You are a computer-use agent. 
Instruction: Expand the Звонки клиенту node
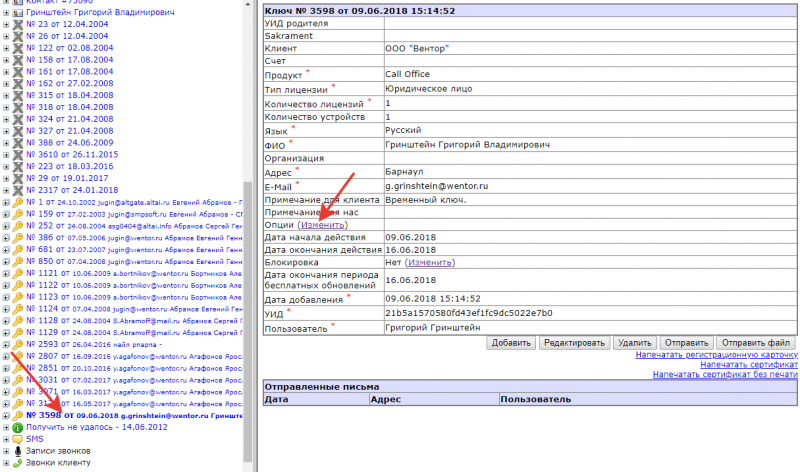6,463
